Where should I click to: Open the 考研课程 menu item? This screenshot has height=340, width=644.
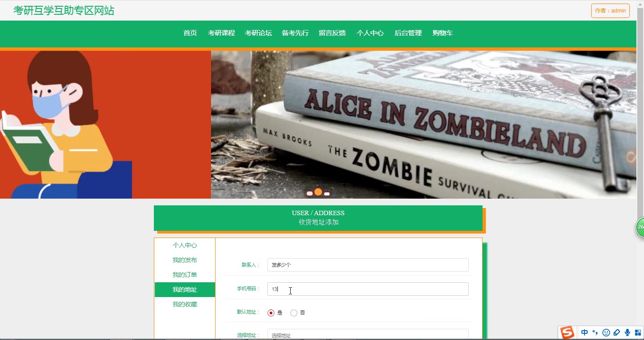click(x=221, y=33)
